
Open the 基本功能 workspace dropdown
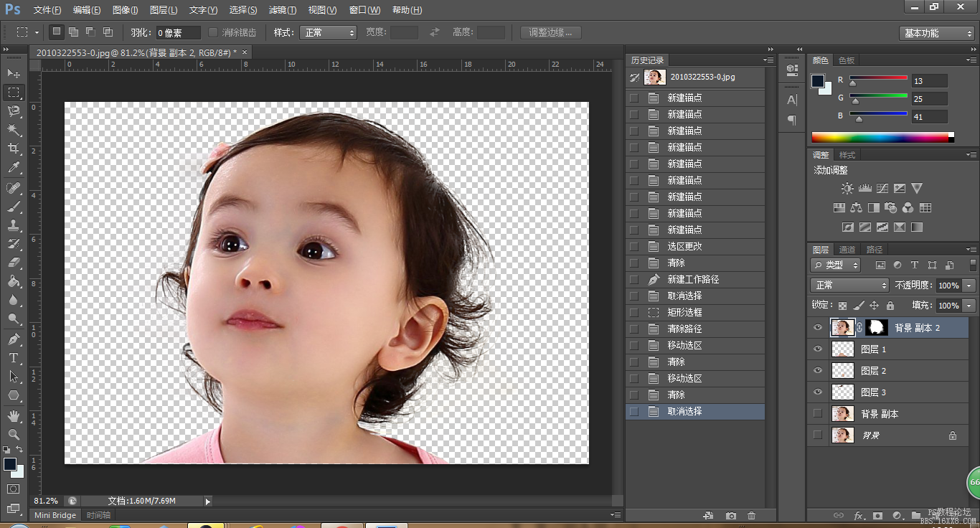tap(937, 33)
